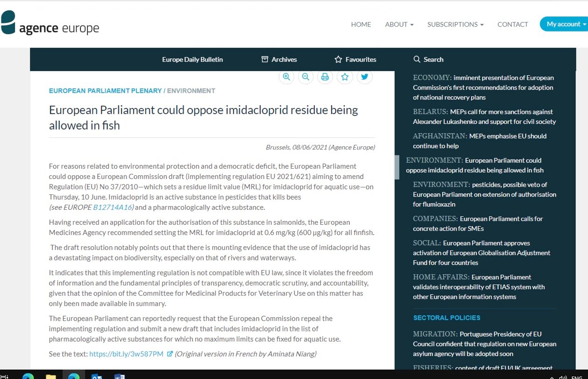588x379 pixels.
Task: Open the Archives section
Action: pos(279,59)
